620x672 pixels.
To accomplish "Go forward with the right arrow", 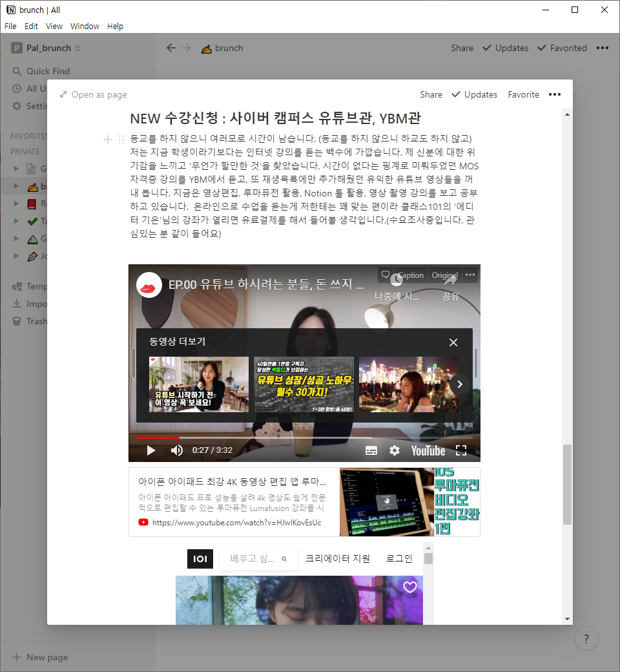I will click(x=187, y=48).
